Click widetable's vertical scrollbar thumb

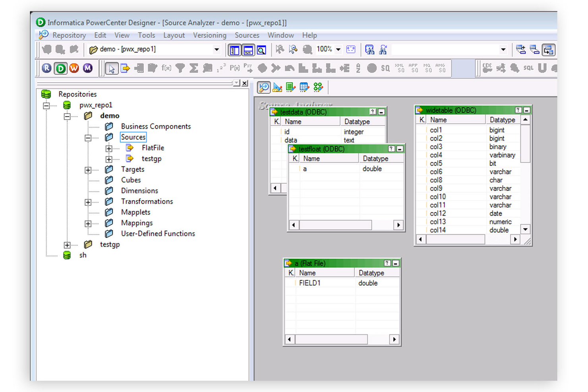pyautogui.click(x=525, y=143)
